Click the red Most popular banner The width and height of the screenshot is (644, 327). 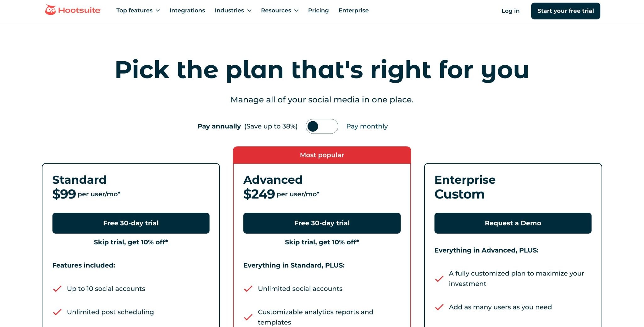[321, 155]
